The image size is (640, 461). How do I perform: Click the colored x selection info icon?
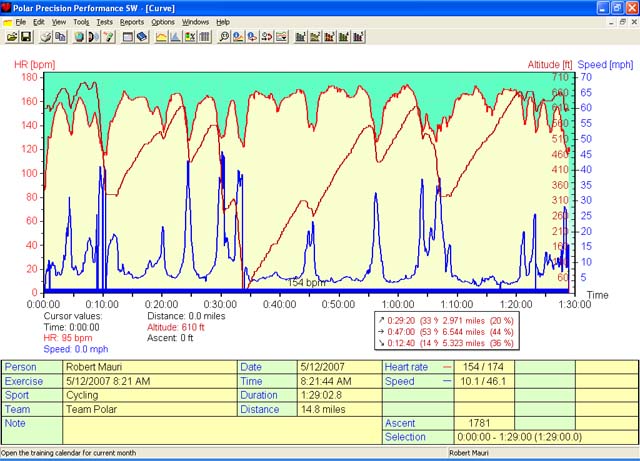(x=190, y=37)
